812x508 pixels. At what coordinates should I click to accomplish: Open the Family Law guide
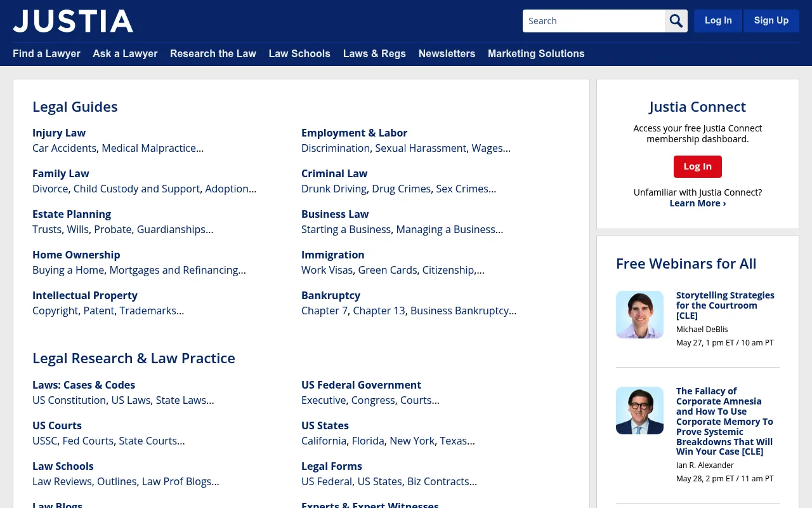[x=61, y=173]
